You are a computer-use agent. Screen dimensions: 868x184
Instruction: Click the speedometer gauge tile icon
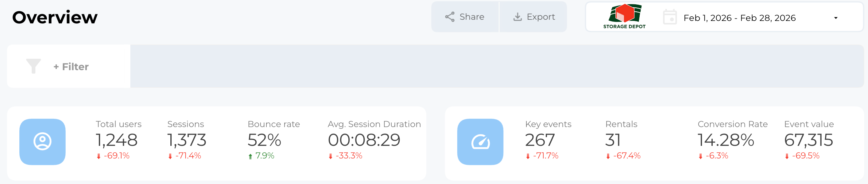click(480, 142)
